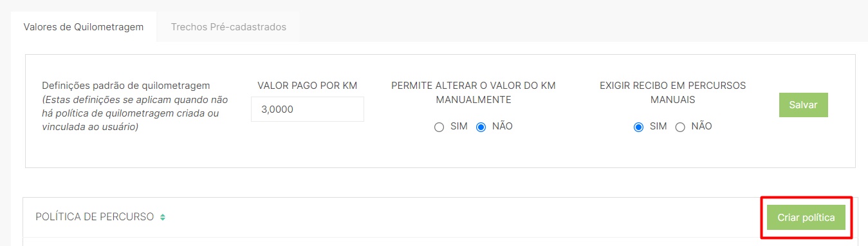868x246 pixels.
Task: Switch to the Trechos Pré-cadastrados tab
Action: tap(228, 27)
